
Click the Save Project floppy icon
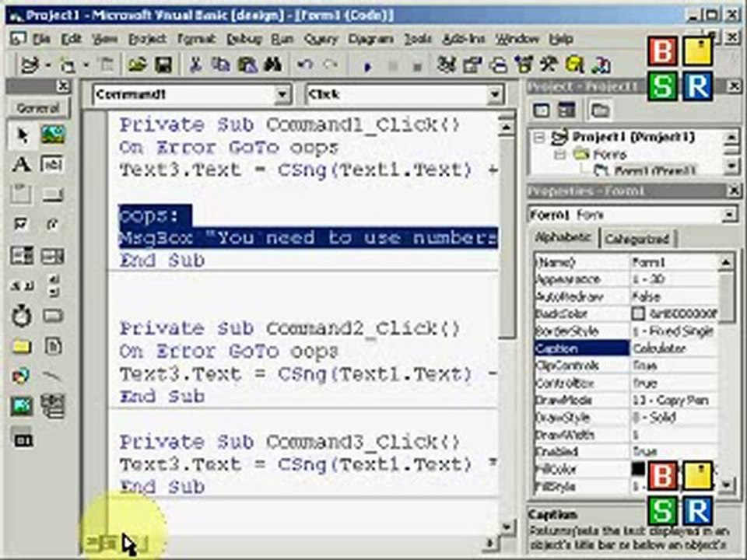(x=163, y=65)
